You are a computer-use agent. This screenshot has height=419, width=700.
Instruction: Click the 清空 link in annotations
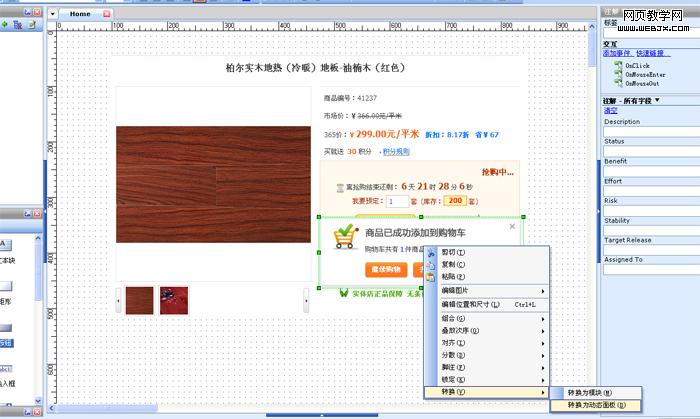[x=610, y=111]
